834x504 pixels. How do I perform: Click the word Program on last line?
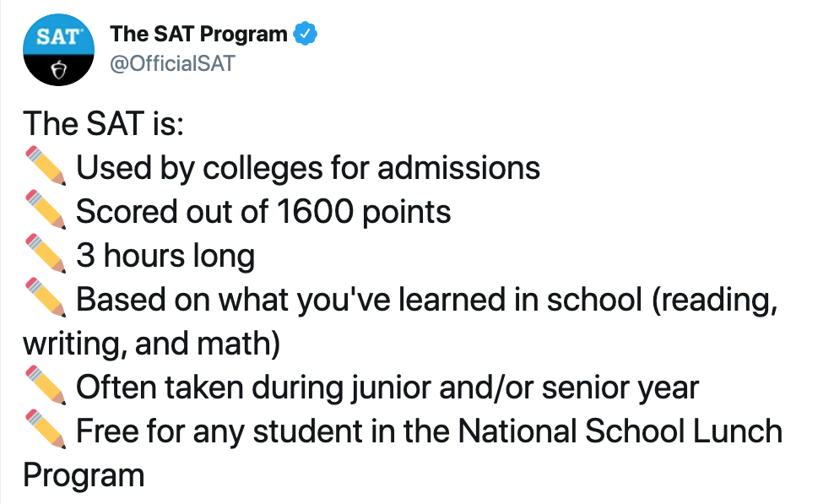pyautogui.click(x=84, y=475)
